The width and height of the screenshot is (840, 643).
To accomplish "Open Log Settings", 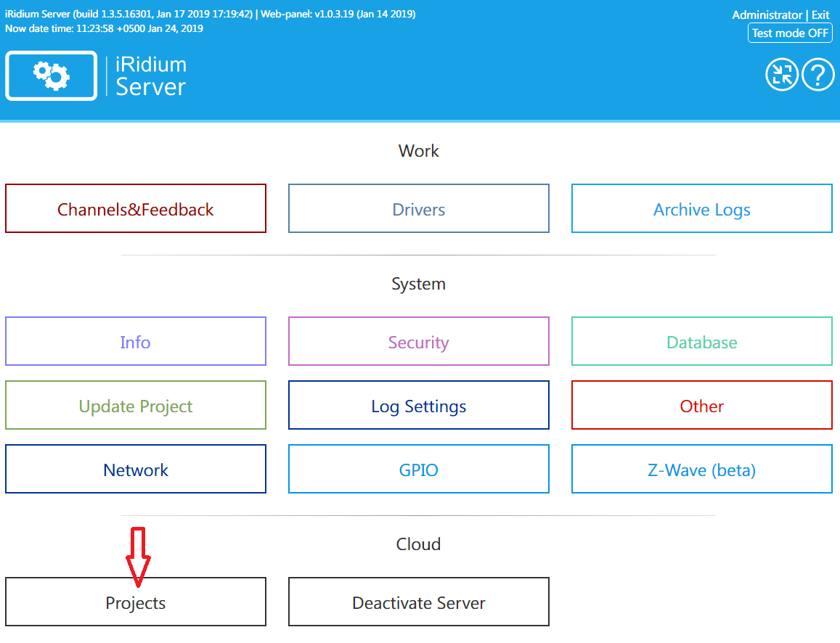I will [418, 405].
